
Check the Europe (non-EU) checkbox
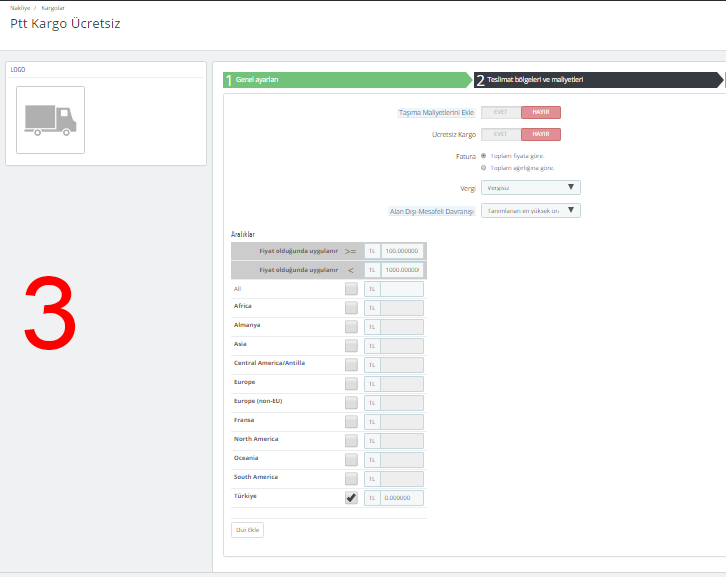[351, 403]
